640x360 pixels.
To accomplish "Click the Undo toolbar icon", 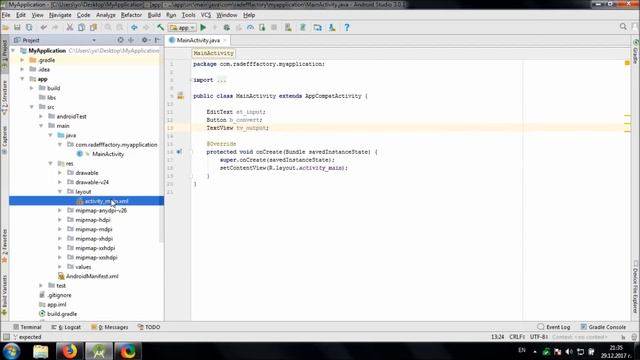I will (x=43, y=27).
